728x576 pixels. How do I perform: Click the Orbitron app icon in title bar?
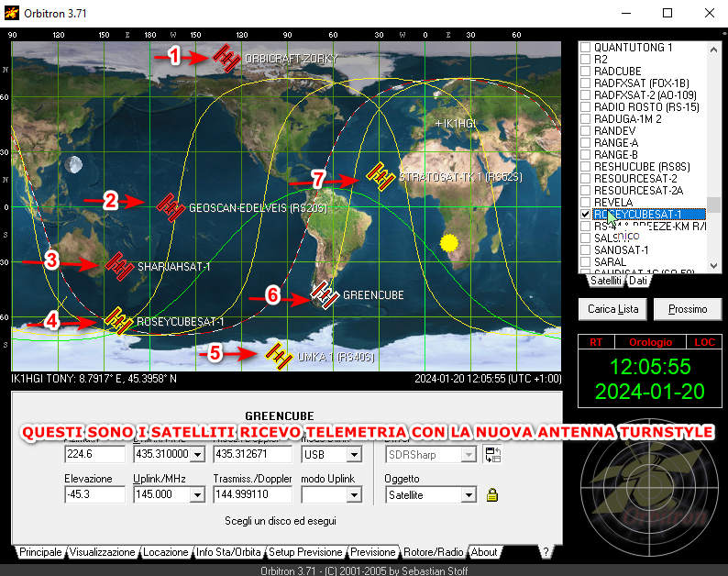click(12, 13)
